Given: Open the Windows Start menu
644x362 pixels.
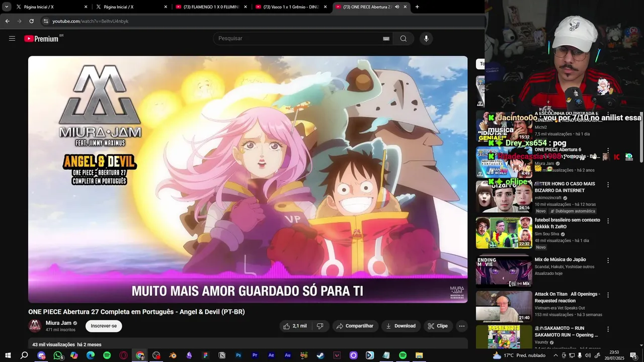Looking at the screenshot, I should pyautogui.click(x=8, y=355).
